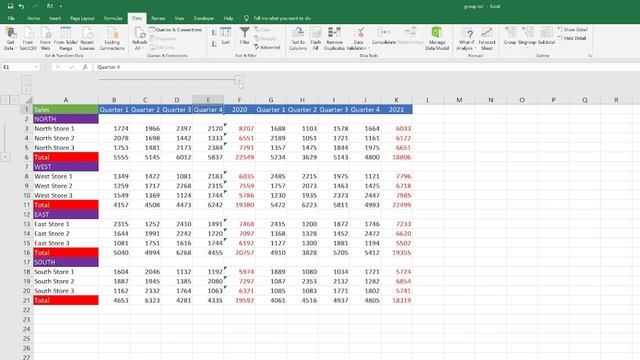Sort Z to A descending
This screenshot has width=640, height=360.
tap(214, 44)
